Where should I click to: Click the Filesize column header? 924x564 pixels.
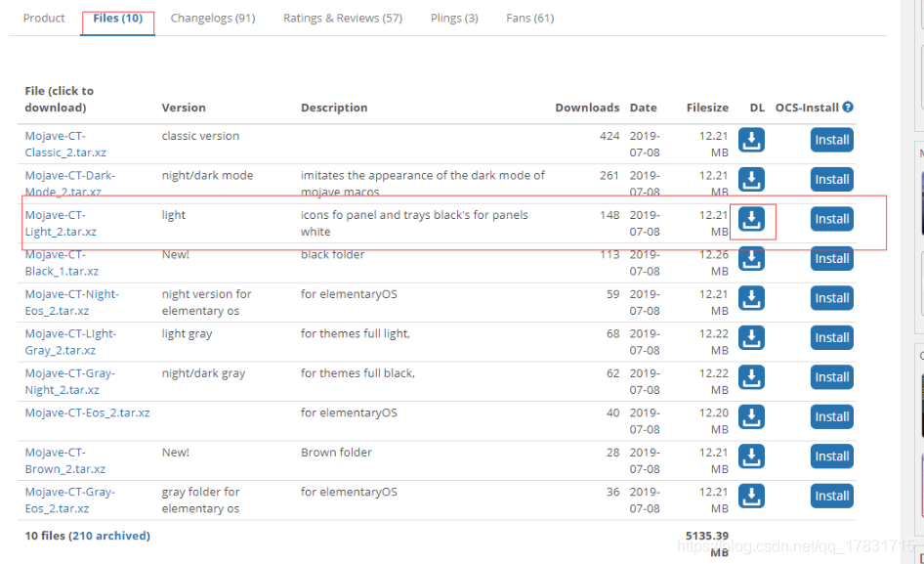tap(707, 108)
